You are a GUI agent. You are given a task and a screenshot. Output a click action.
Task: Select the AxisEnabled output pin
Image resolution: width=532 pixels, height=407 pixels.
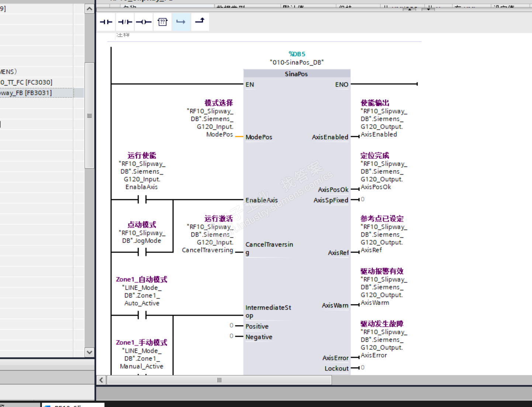(330, 137)
